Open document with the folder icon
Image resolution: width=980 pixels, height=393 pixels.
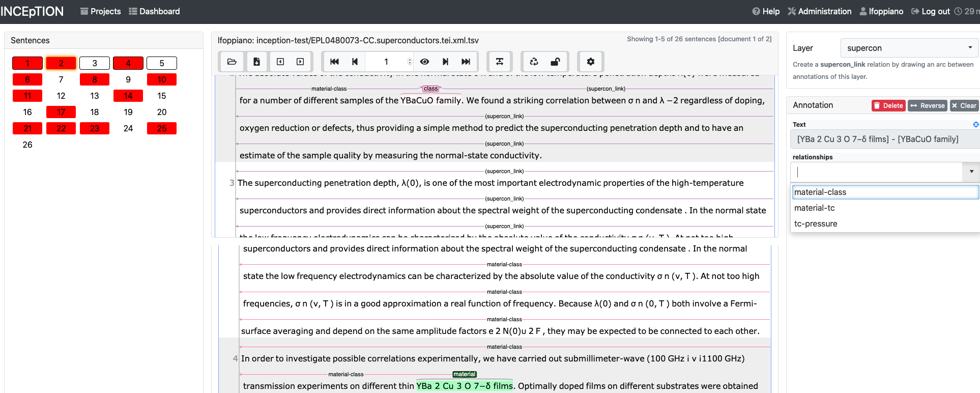pyautogui.click(x=232, y=62)
